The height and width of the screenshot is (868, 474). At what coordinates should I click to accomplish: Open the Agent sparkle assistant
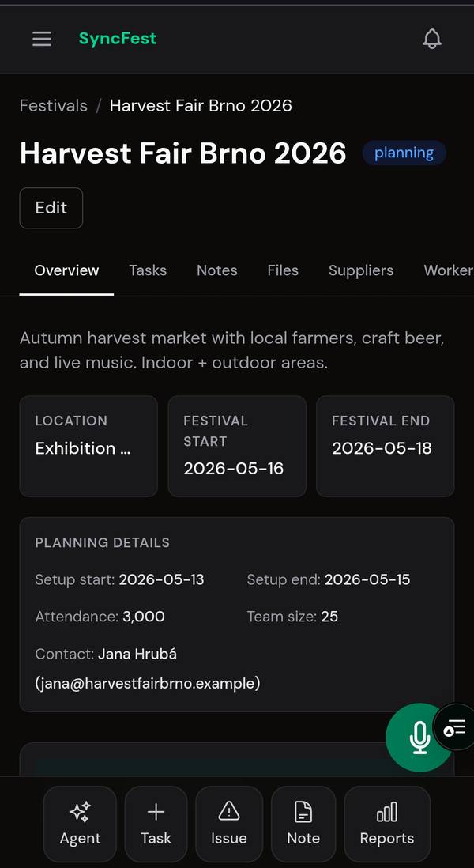80,823
